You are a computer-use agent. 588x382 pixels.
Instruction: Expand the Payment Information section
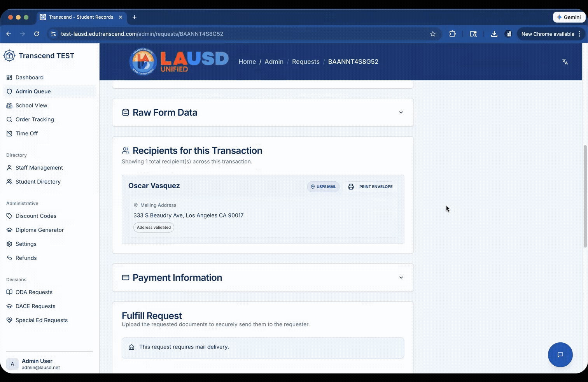(263, 278)
